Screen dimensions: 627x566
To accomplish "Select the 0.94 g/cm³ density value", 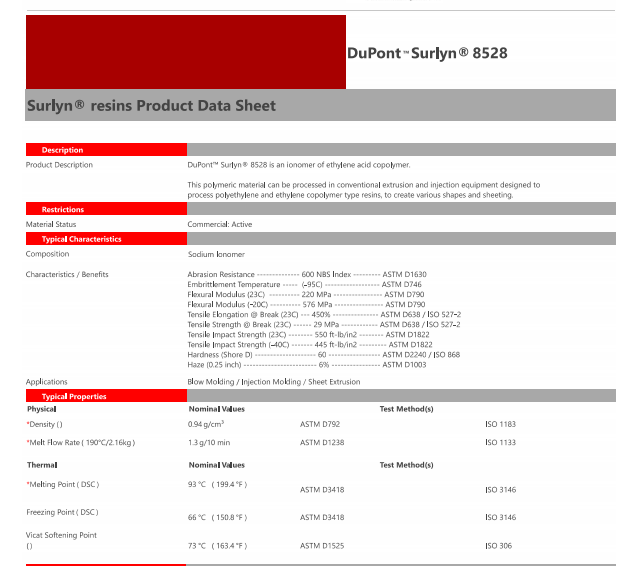I will tap(206, 424).
